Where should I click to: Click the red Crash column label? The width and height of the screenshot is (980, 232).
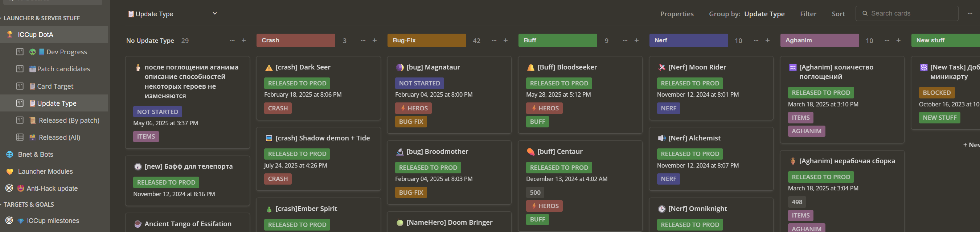(x=295, y=40)
